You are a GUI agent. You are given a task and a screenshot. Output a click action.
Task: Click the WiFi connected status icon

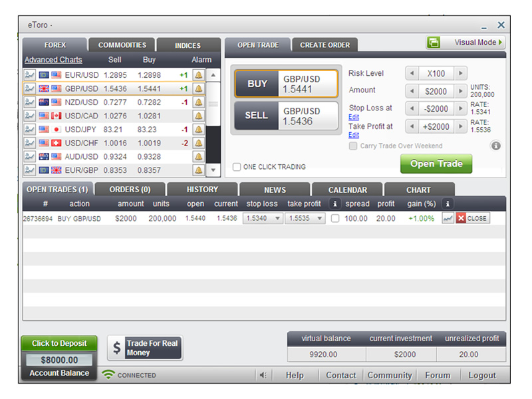pos(108,374)
